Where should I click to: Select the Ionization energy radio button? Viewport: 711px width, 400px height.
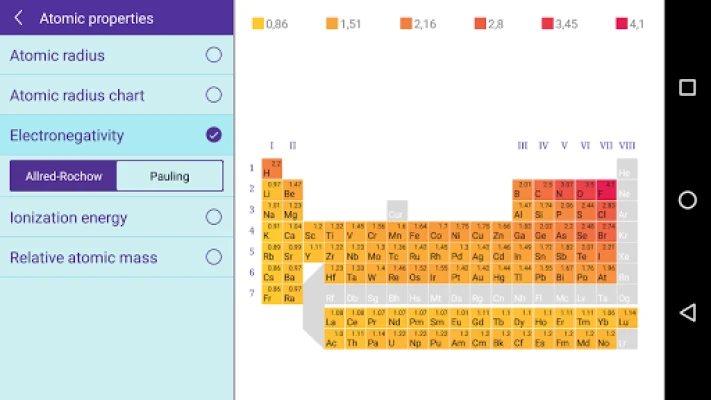pos(213,217)
